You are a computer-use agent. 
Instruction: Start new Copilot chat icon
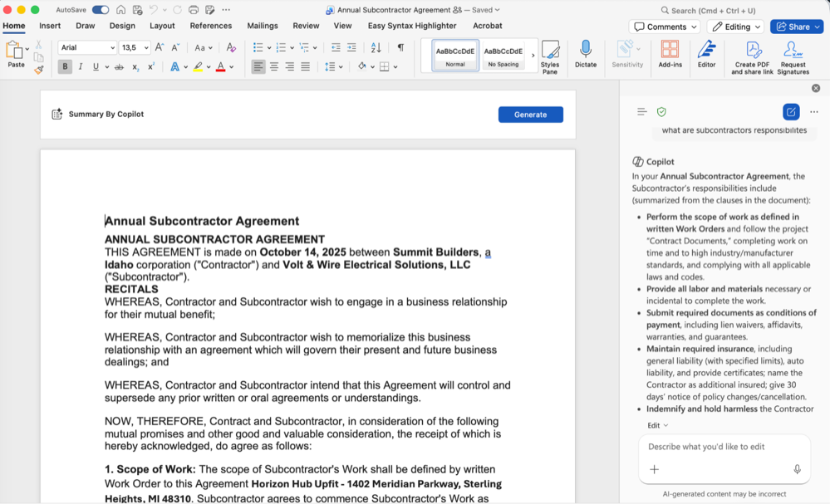click(791, 112)
